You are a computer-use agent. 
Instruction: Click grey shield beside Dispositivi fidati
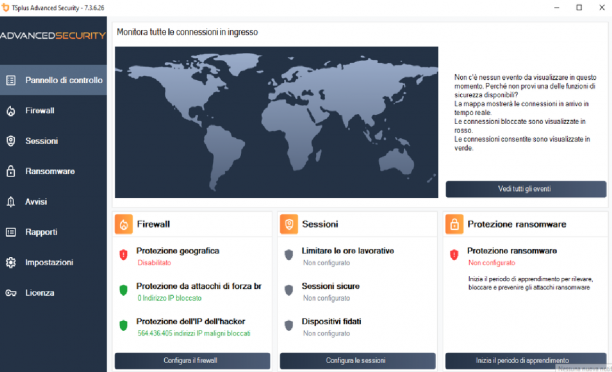coord(289,325)
